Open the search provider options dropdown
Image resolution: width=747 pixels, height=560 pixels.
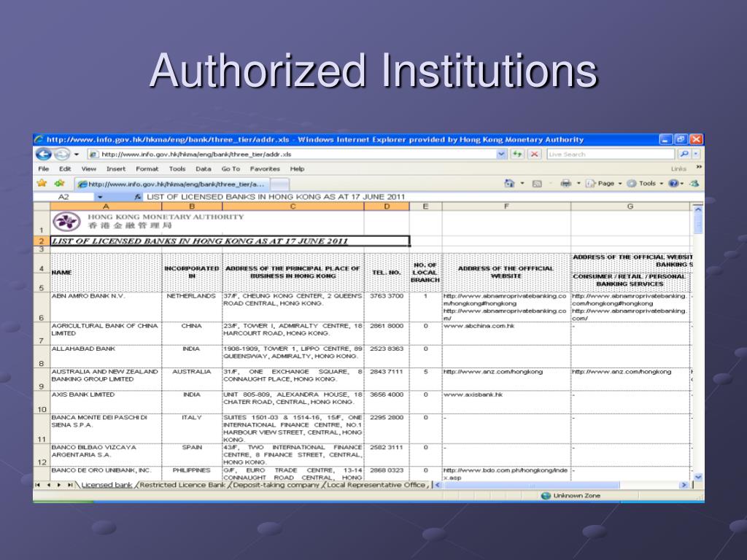[696, 154]
